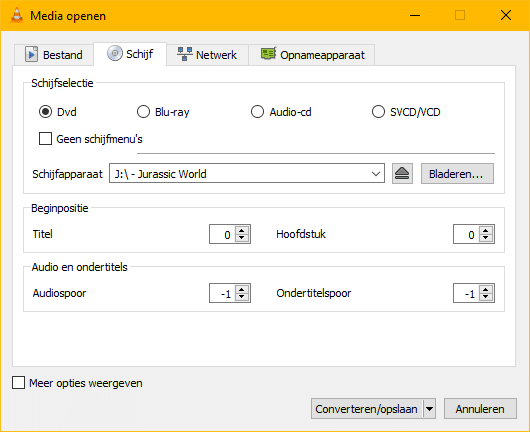The width and height of the screenshot is (530, 432).
Task: Tick the Meer opties weergeven checkbox
Action: pyautogui.click(x=18, y=383)
